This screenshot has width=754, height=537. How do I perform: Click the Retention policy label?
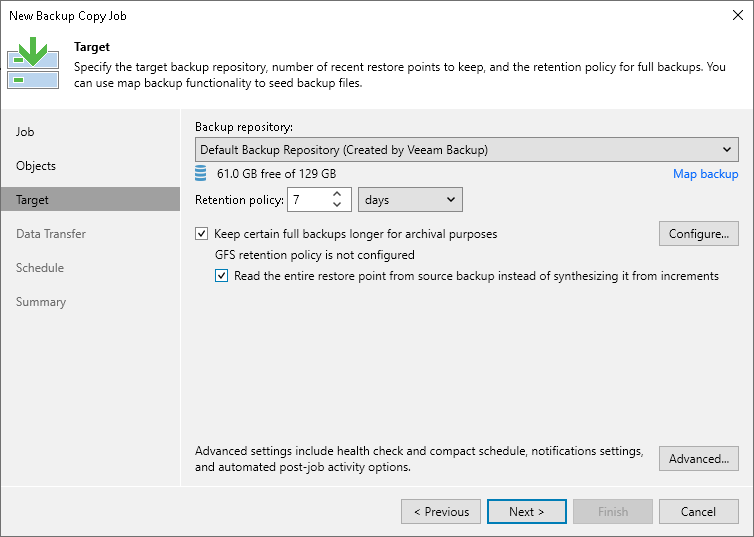[x=239, y=200]
